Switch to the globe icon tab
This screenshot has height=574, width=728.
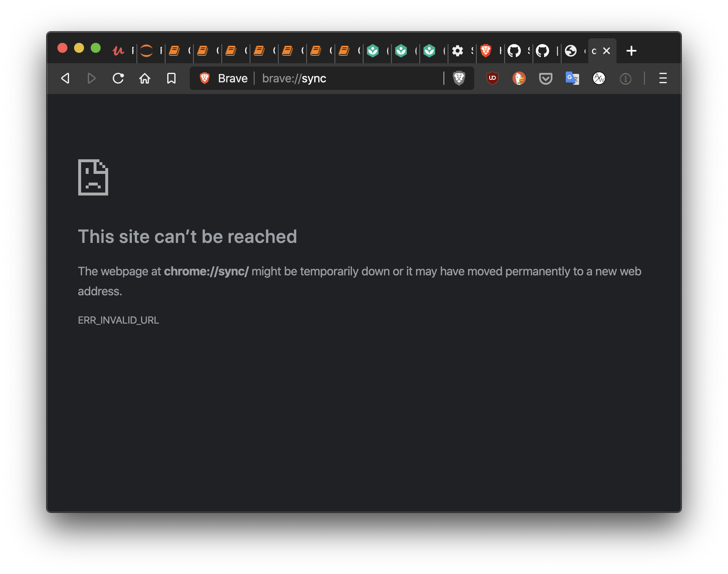pos(571,51)
